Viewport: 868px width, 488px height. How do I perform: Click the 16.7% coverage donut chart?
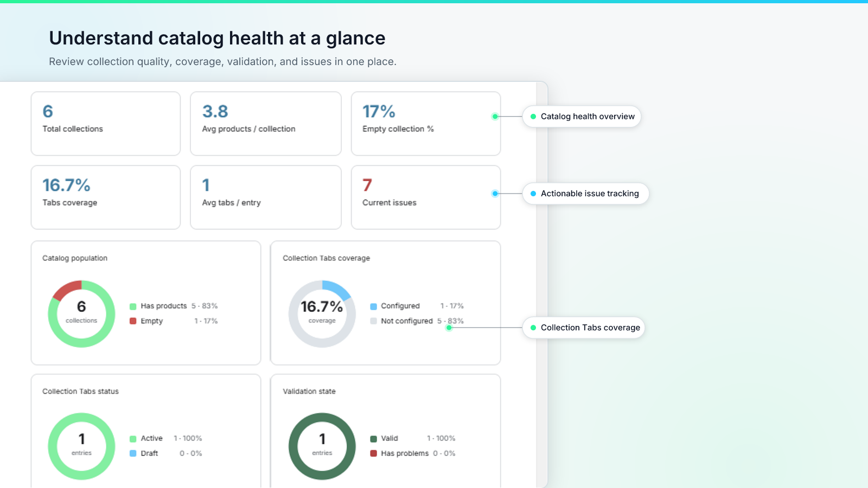point(322,313)
